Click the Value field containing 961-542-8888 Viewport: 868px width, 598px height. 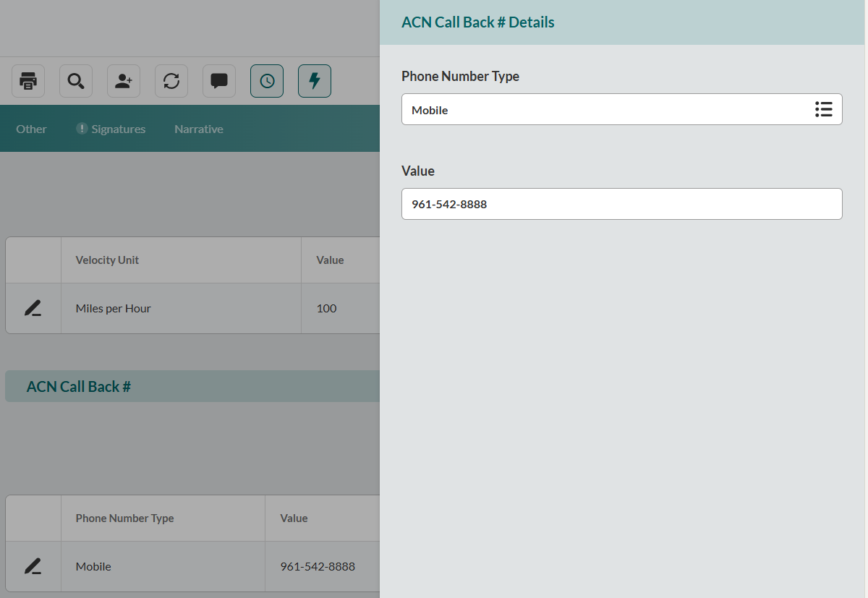(x=621, y=205)
